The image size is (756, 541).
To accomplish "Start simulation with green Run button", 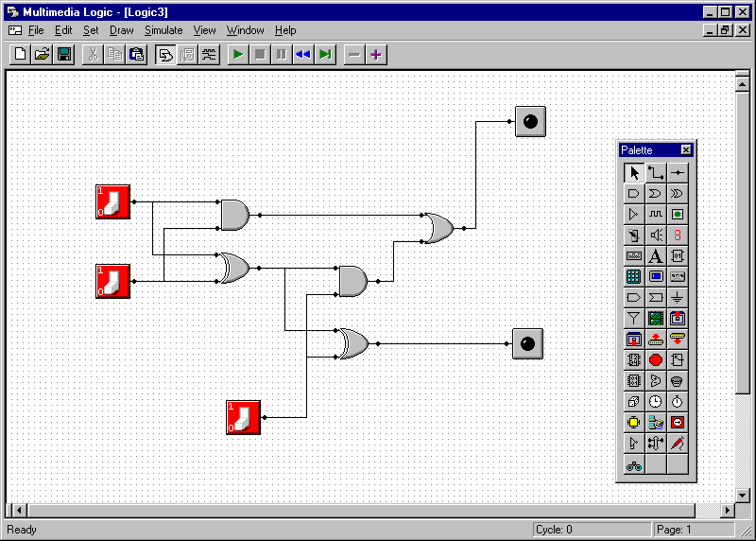I will (237, 54).
